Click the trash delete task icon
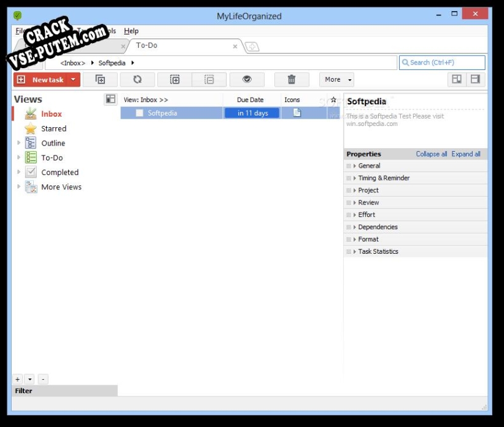Viewport: 504px width, 427px height. click(292, 79)
